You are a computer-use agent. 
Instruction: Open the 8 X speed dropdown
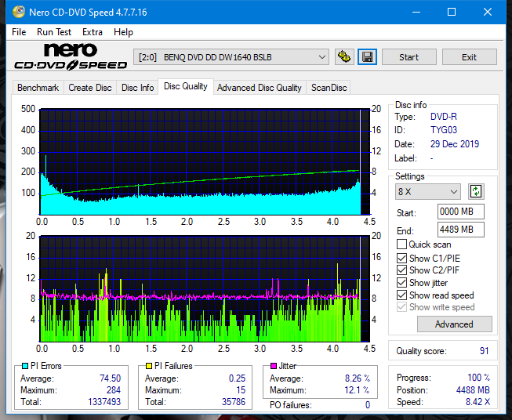click(428, 191)
